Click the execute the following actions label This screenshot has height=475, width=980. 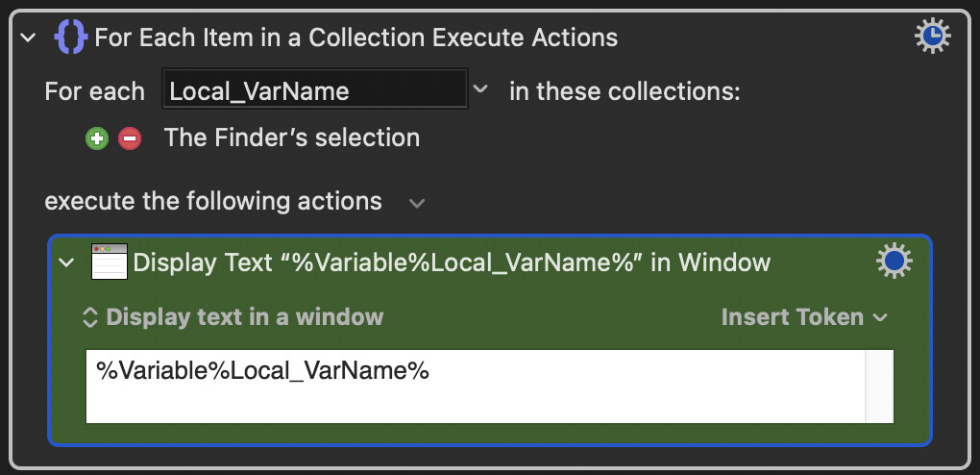click(x=213, y=202)
